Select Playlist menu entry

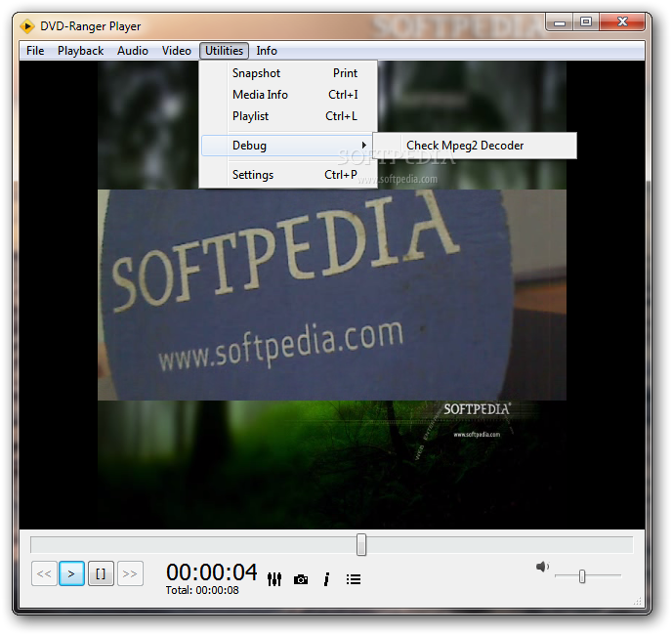coord(289,116)
